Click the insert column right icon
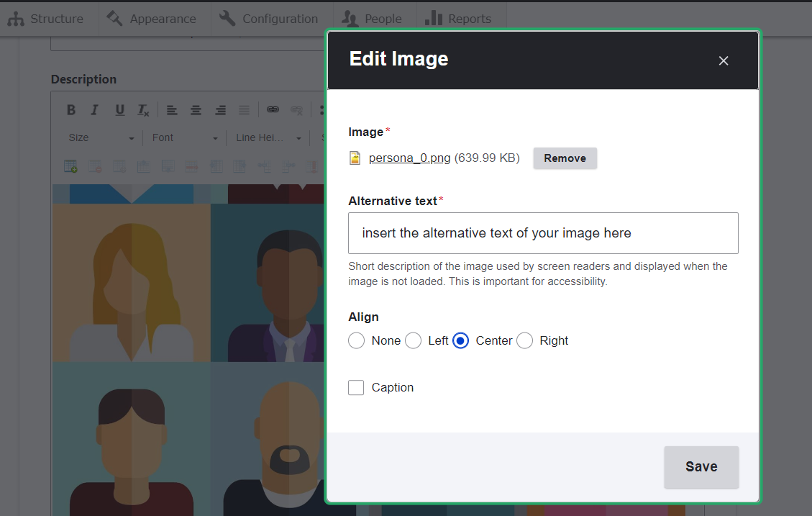 click(x=240, y=166)
